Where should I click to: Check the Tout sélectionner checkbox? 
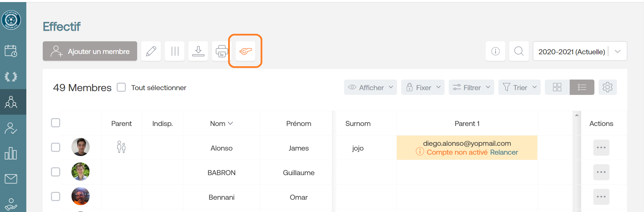pyautogui.click(x=121, y=87)
